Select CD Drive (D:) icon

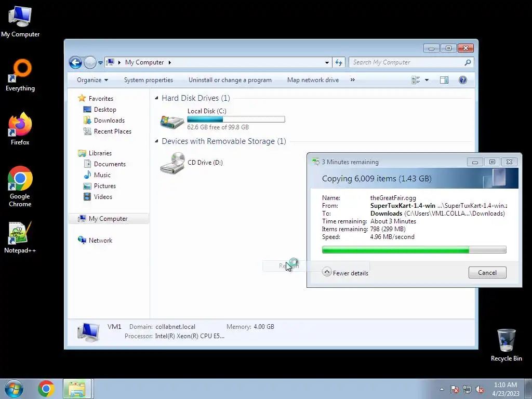172,163
